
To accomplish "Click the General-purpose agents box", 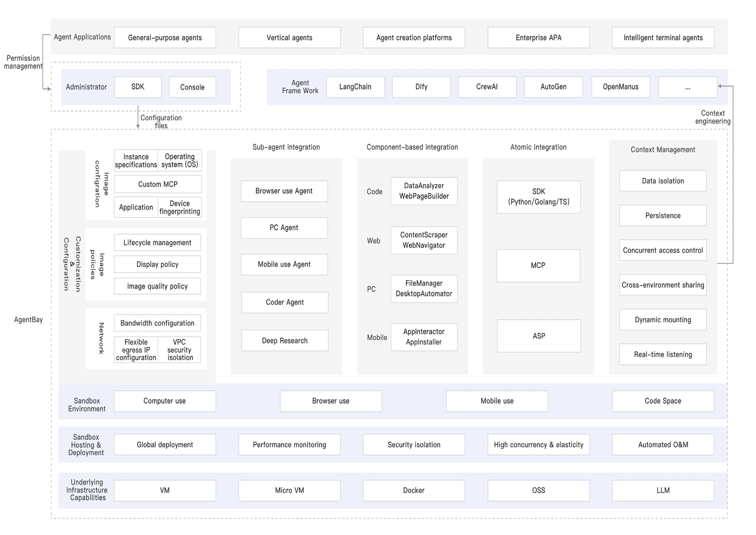I will (165, 37).
